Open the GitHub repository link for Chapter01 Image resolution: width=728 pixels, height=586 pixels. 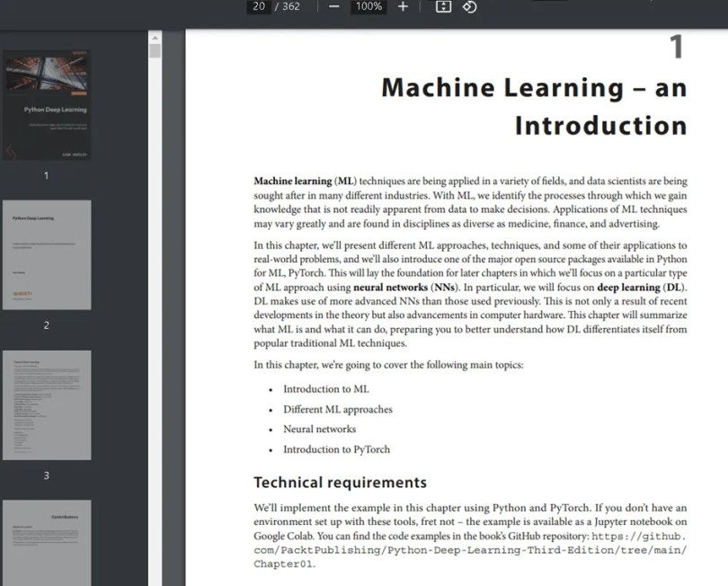click(x=470, y=550)
